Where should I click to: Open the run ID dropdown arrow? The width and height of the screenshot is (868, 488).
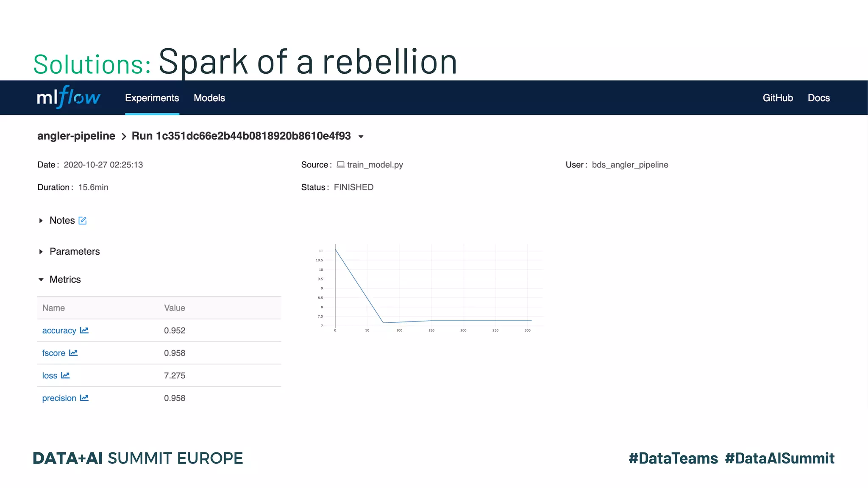click(361, 136)
